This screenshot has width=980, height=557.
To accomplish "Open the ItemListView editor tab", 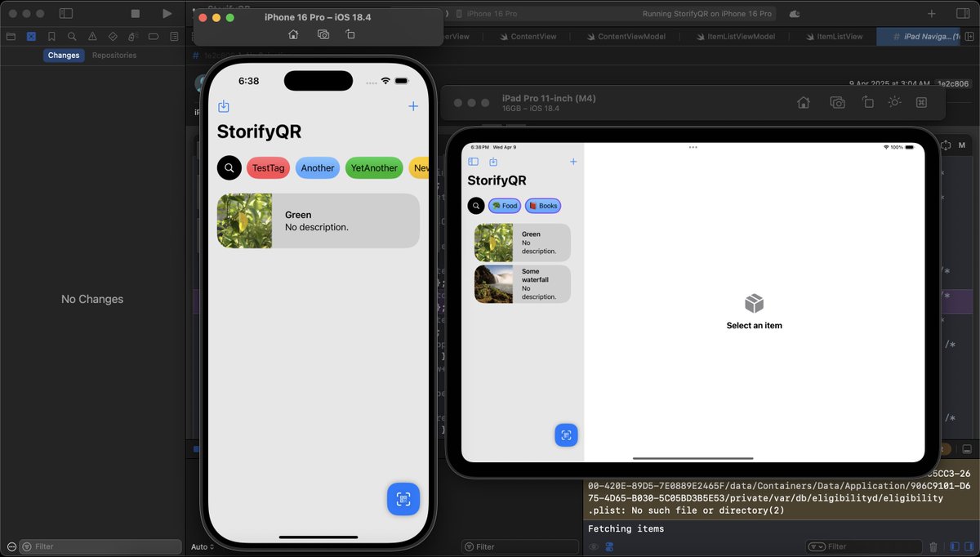I will coord(834,37).
